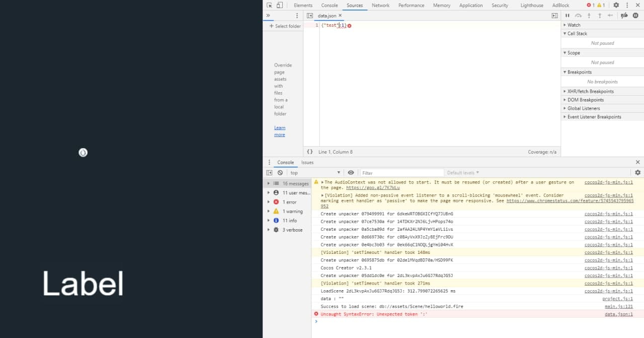Expand DOM Breakpoints
Viewport: 644px width, 338px height.
602,100
